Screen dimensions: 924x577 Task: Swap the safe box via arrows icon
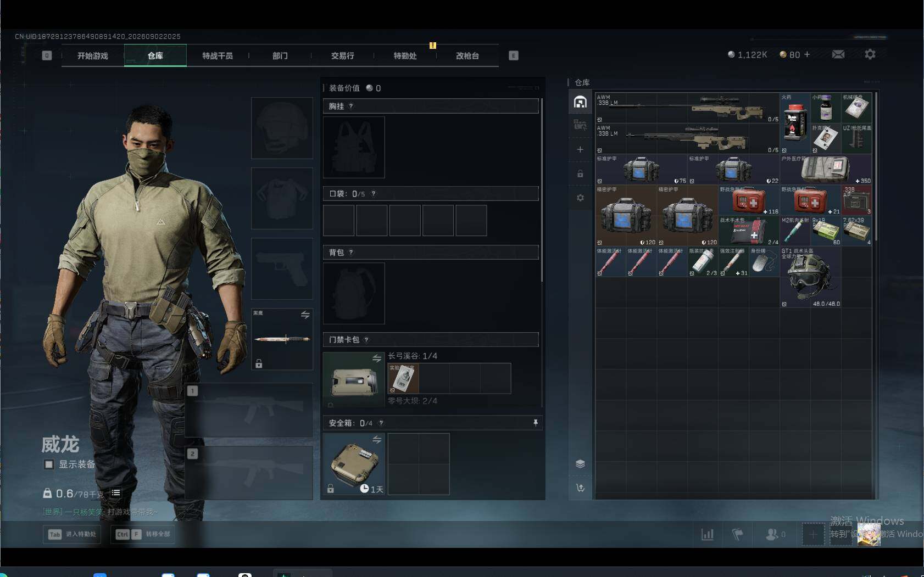(377, 440)
